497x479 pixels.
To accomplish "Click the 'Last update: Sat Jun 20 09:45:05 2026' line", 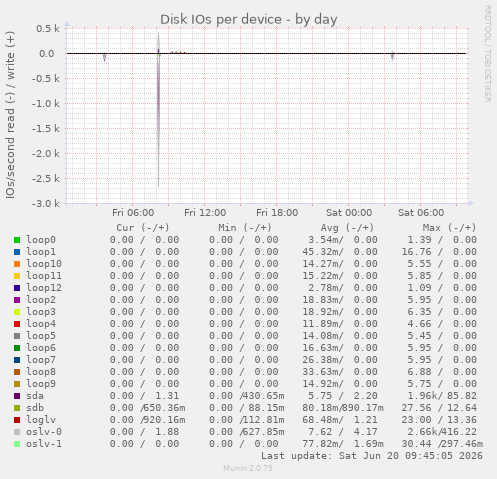I will pos(372,456).
